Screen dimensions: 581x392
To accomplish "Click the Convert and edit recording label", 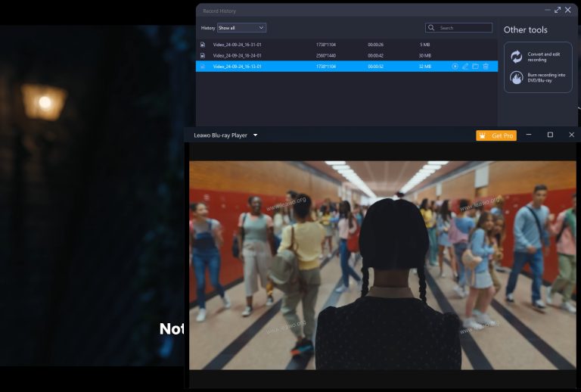I will pos(544,57).
